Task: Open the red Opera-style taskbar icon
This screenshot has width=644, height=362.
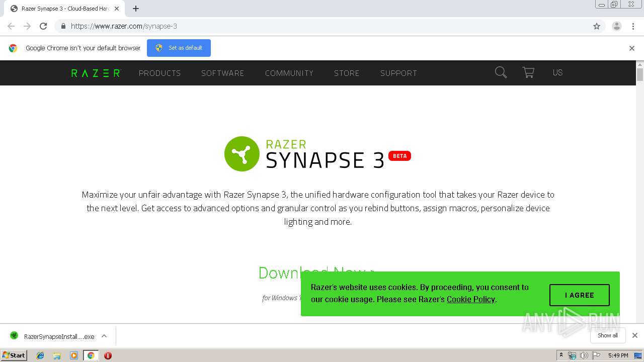Action: click(108, 355)
